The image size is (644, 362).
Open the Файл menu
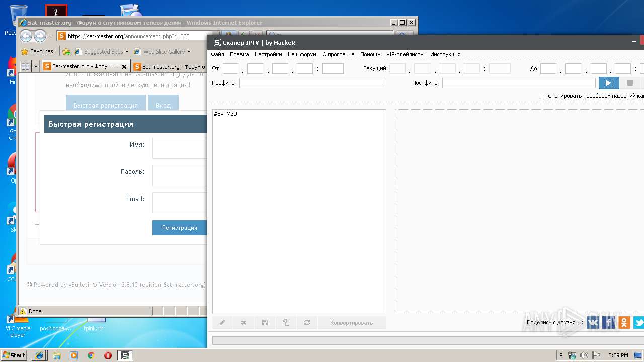click(x=218, y=54)
